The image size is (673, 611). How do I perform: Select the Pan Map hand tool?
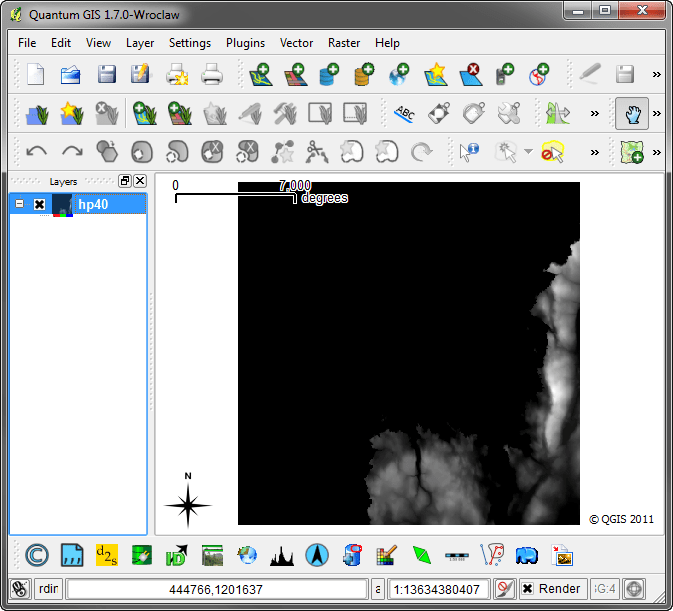[632, 114]
